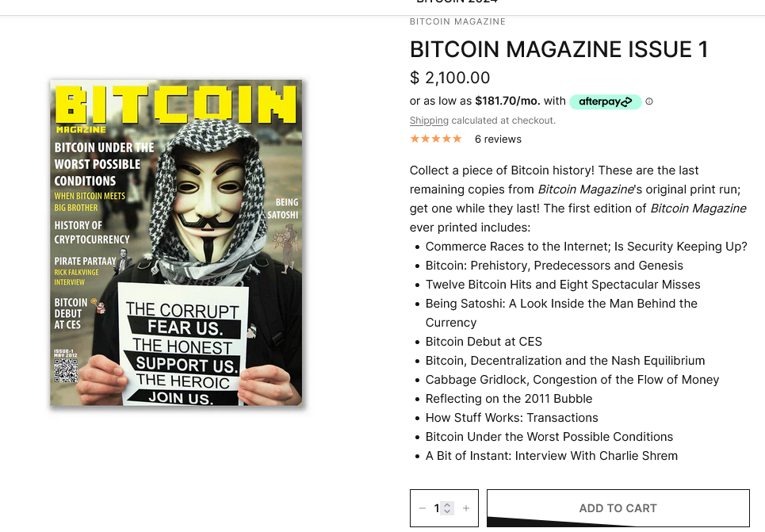Decrease quantity with the minus icon
This screenshot has height=532, width=765.
tap(423, 508)
